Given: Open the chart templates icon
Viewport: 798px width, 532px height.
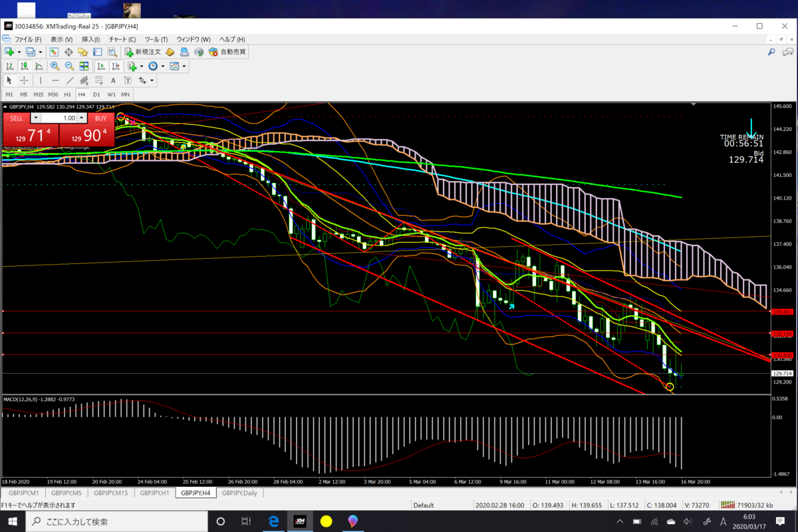Looking at the screenshot, I should pos(174,66).
